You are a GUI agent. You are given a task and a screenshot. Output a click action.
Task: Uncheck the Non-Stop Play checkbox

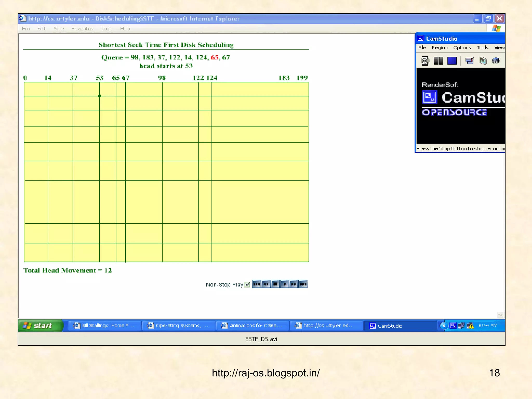[x=247, y=284]
